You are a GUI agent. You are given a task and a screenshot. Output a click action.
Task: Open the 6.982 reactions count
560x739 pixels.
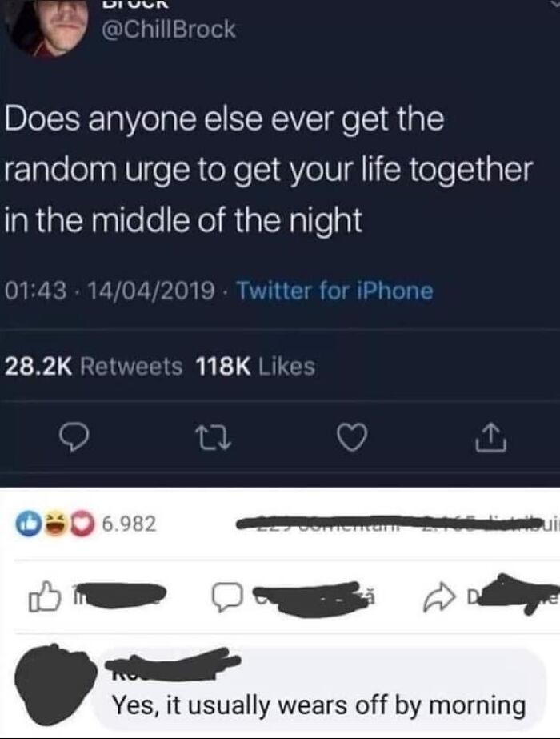tap(129, 524)
